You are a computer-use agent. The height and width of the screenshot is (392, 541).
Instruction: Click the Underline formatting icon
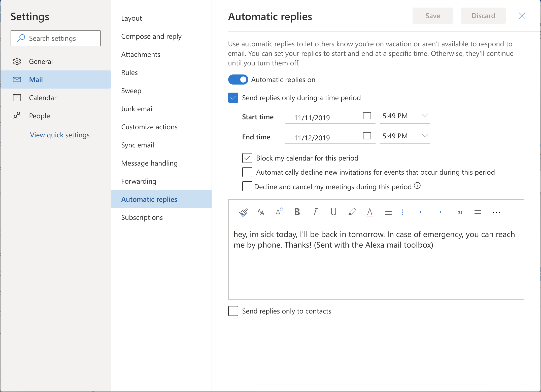pos(333,212)
